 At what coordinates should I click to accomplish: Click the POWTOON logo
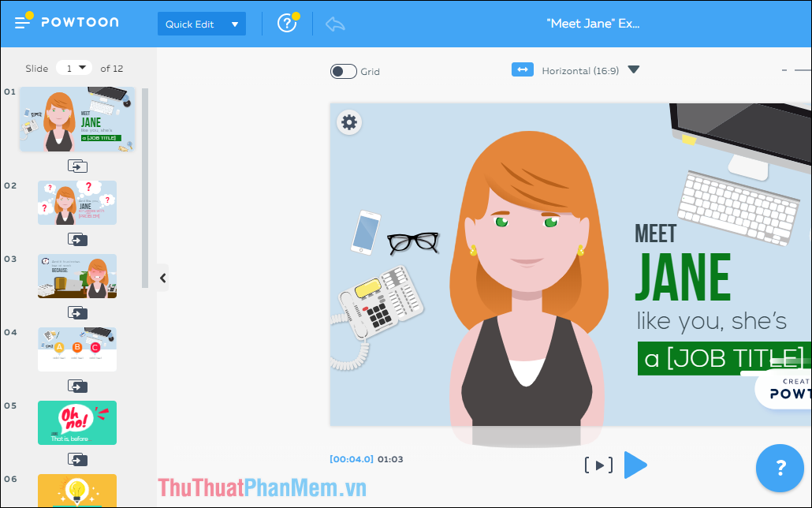click(80, 23)
